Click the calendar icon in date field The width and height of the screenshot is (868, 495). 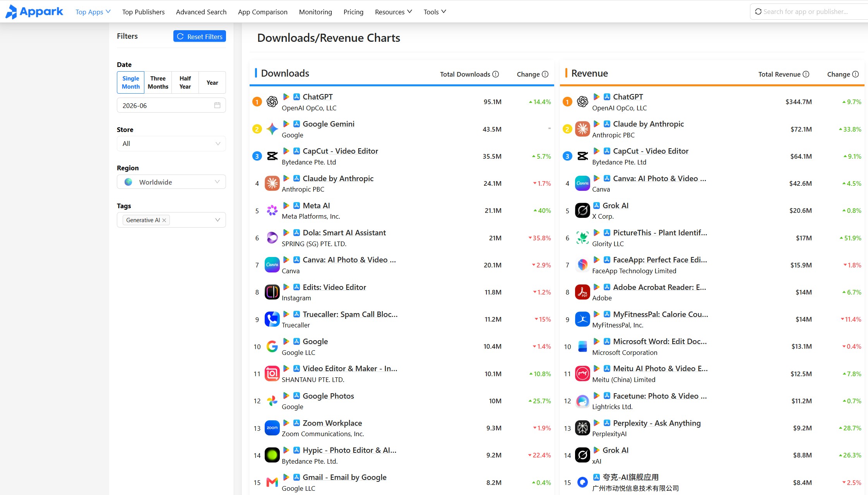point(217,105)
